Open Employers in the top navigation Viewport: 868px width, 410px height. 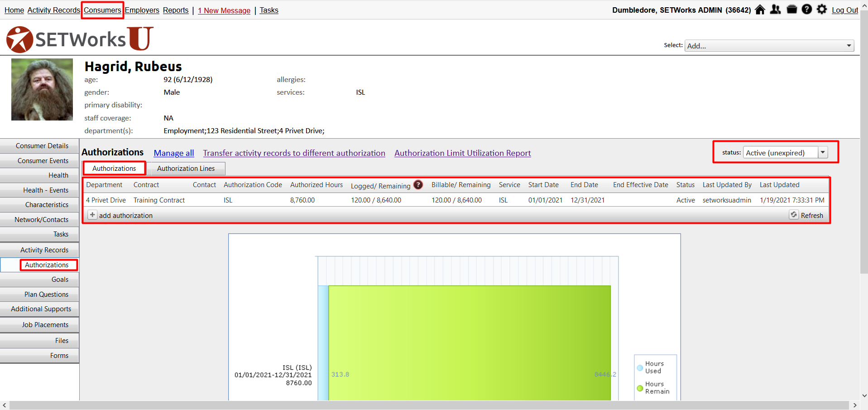(142, 10)
